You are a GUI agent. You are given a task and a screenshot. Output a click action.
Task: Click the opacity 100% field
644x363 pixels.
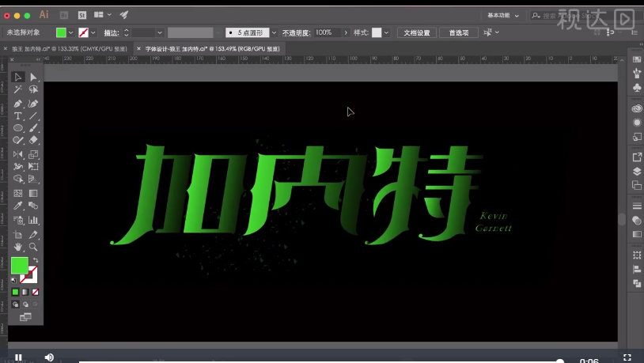click(x=328, y=32)
